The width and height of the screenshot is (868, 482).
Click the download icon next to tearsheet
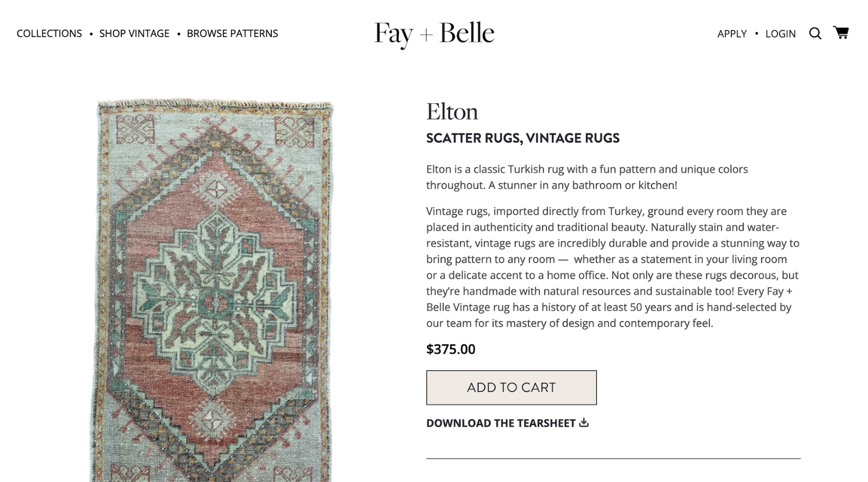pos(584,422)
